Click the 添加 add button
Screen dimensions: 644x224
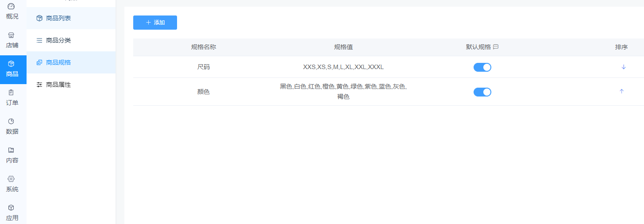coord(155,23)
